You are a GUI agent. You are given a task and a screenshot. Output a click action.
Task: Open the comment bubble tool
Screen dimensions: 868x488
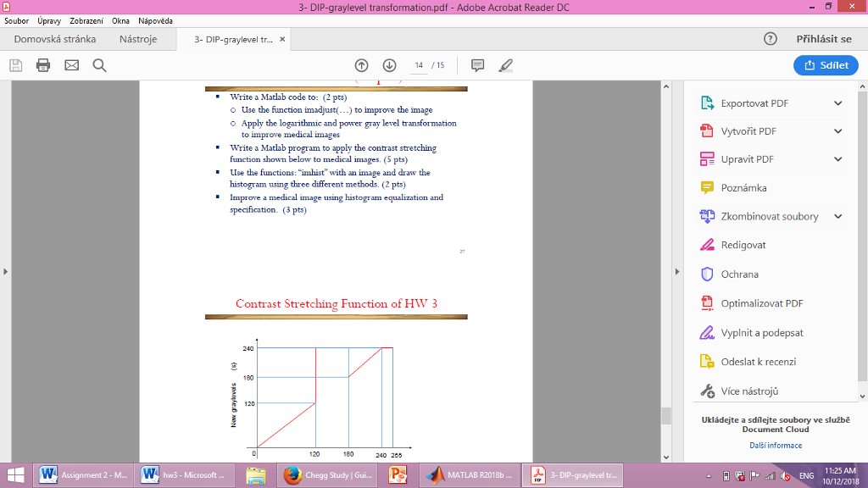click(478, 65)
